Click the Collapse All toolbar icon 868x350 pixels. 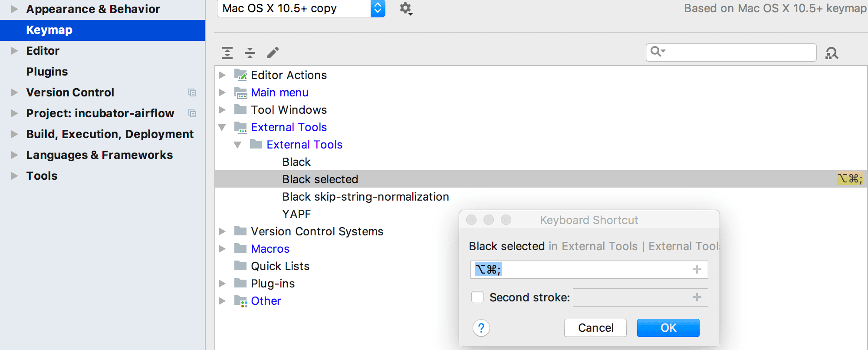[x=250, y=53]
